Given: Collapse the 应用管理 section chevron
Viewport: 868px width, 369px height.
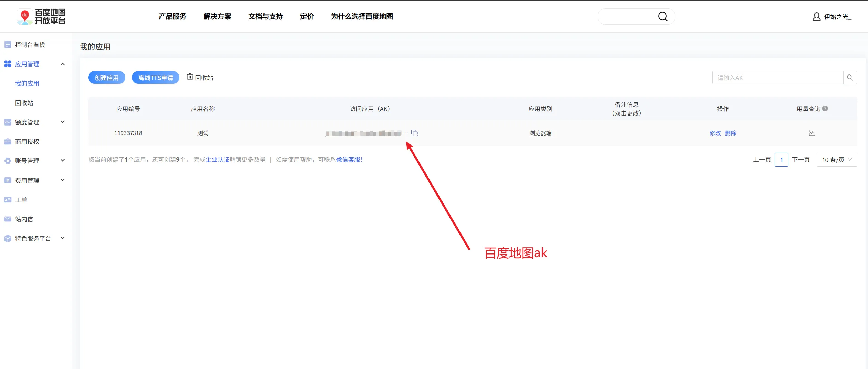Looking at the screenshot, I should coord(63,64).
